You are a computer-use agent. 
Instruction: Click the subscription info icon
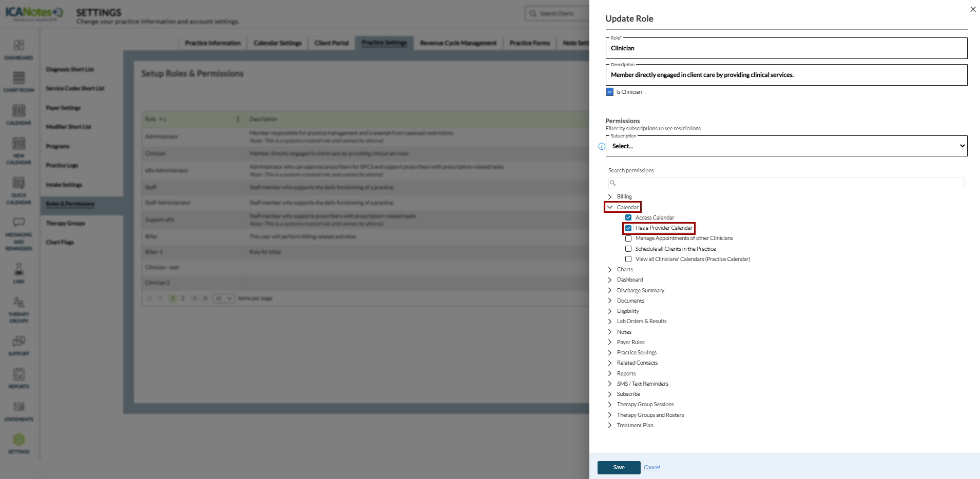(x=602, y=146)
